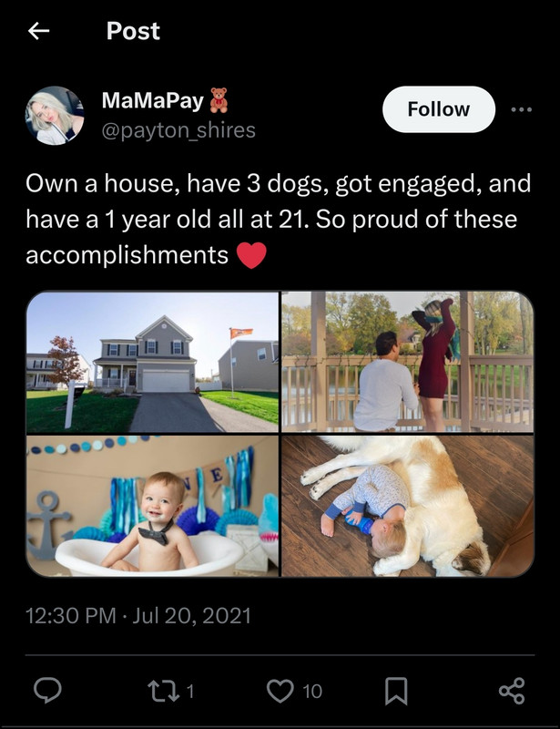Viewport: 560px width, 729px height.
Task: Tap the reply speech bubble icon
Action: click(47, 690)
